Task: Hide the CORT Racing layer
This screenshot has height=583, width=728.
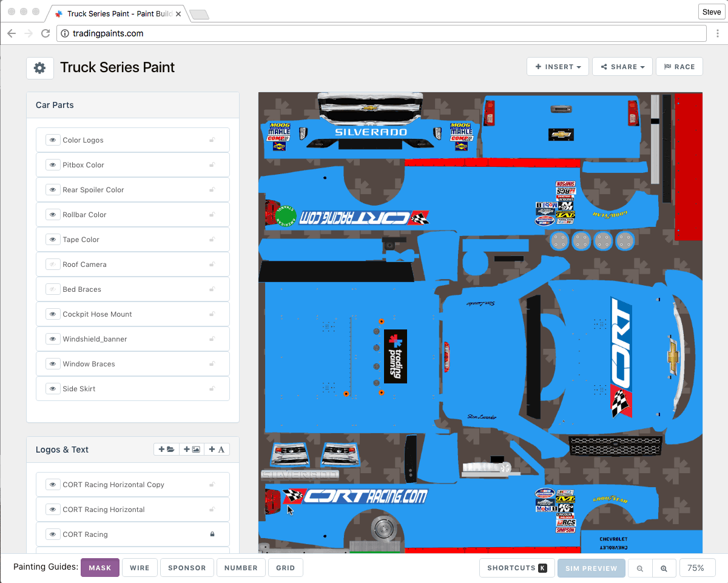Action: (53, 534)
